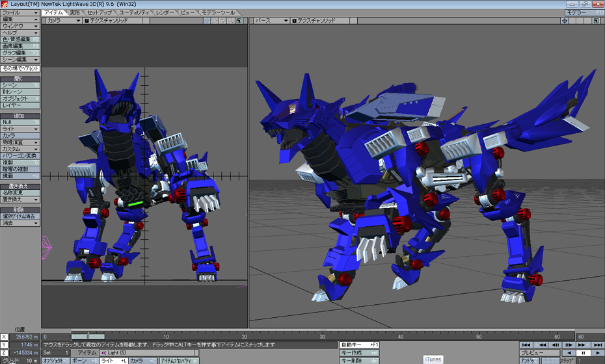
Task: Click the center-view icon in Perspective viewport header
Action: (565, 20)
